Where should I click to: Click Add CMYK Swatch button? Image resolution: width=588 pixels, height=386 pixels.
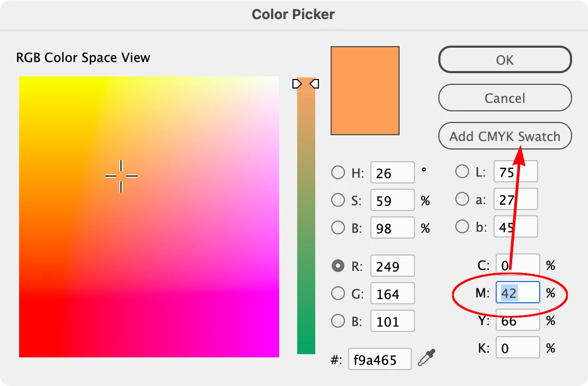coord(505,136)
